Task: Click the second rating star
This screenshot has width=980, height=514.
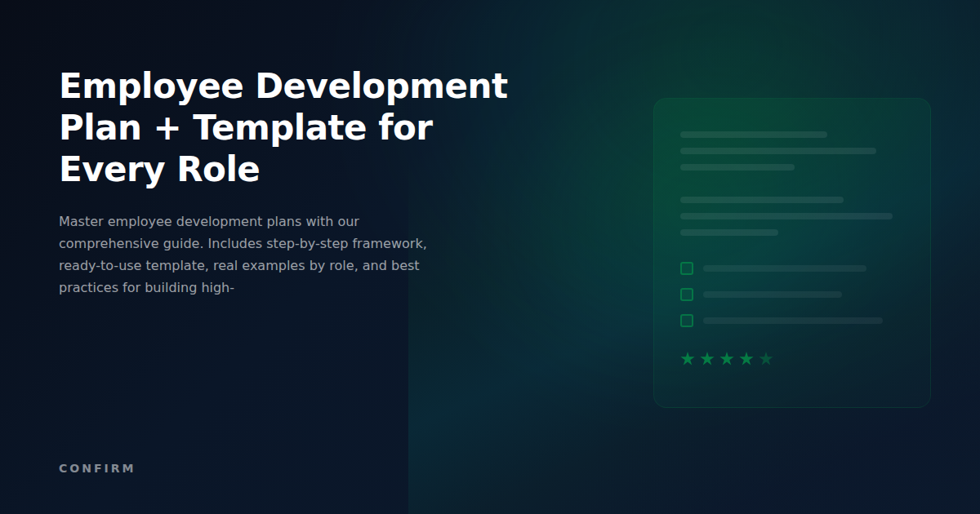Action: [x=706, y=357]
